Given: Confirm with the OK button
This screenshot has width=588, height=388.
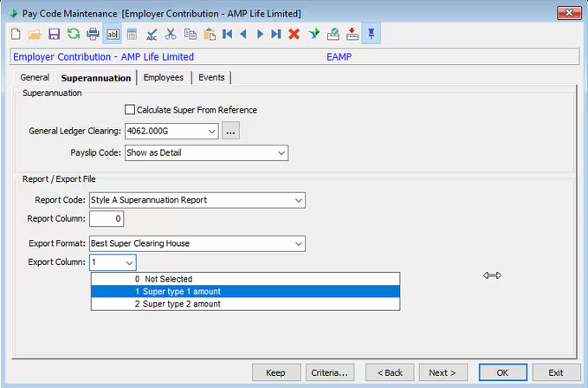Looking at the screenshot, I should (503, 372).
